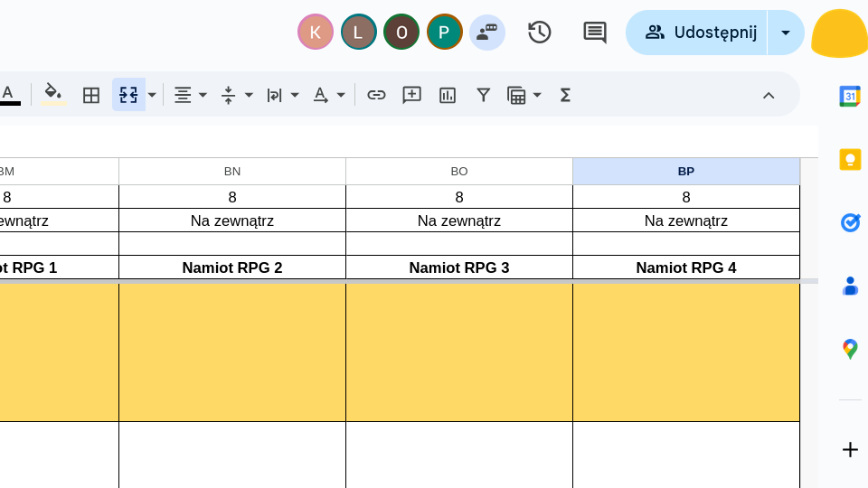Click the functions sigma icon

[x=565, y=95]
